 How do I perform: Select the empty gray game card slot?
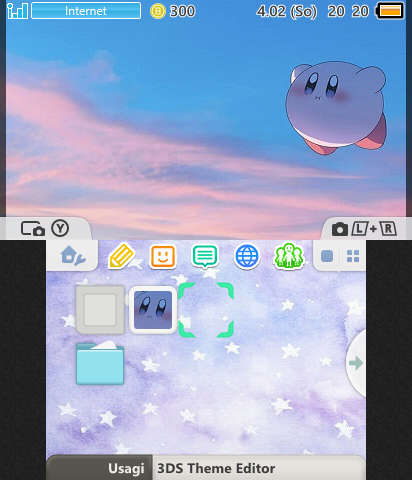100,310
